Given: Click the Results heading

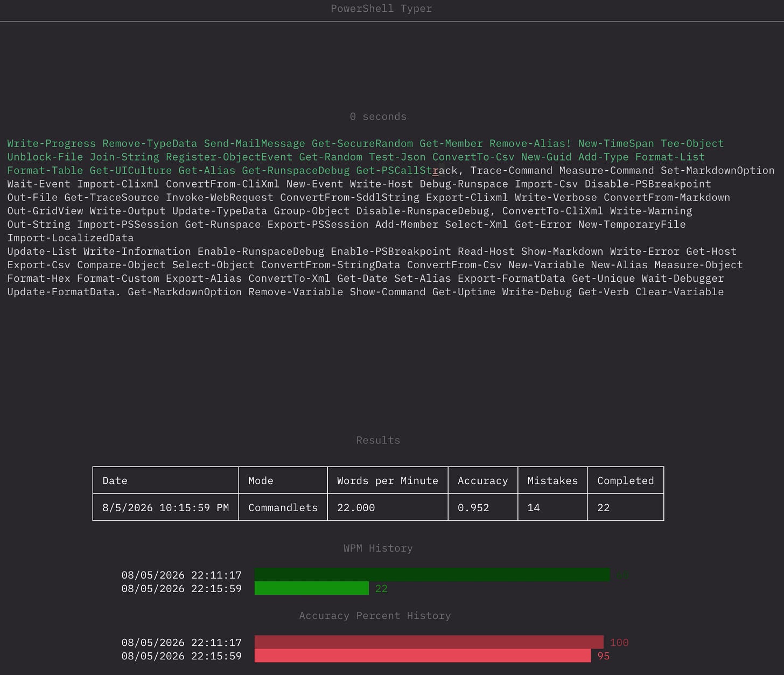Looking at the screenshot, I should coord(378,440).
